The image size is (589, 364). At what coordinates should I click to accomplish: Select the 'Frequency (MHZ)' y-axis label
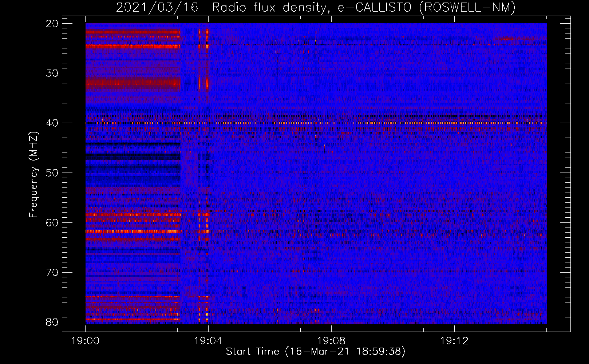coord(33,175)
